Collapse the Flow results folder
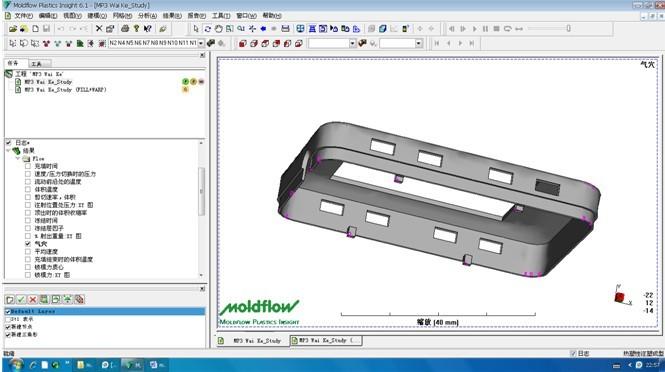 (18, 158)
